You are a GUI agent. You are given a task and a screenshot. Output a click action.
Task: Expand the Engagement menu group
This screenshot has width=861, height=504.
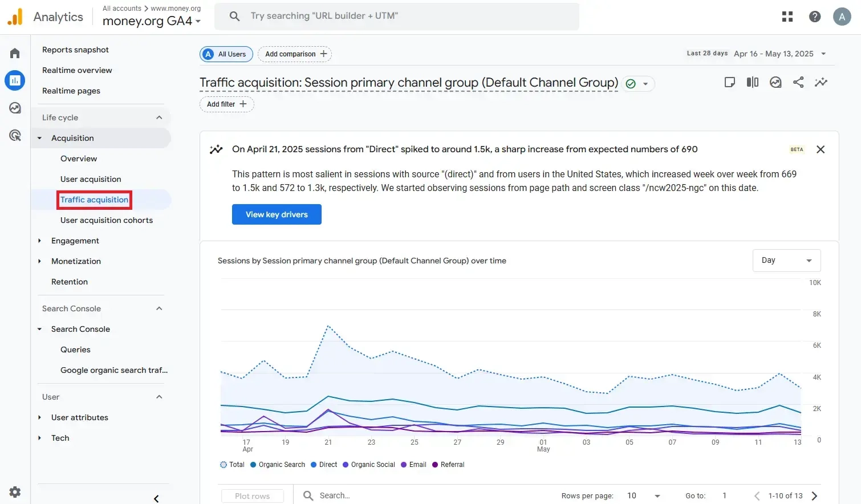(x=75, y=241)
